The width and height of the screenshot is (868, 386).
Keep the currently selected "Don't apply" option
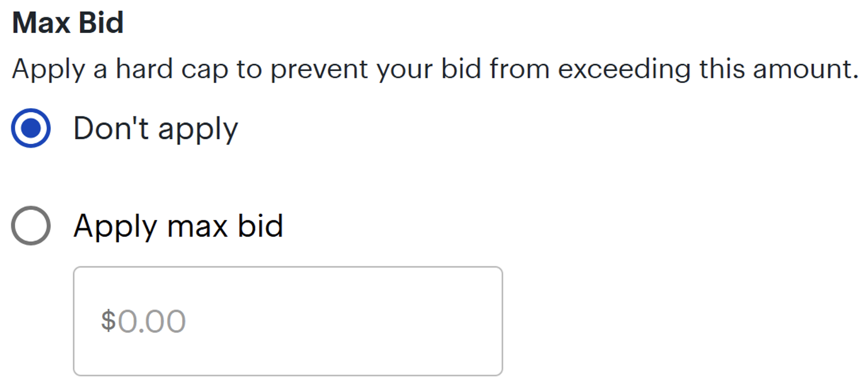point(30,128)
